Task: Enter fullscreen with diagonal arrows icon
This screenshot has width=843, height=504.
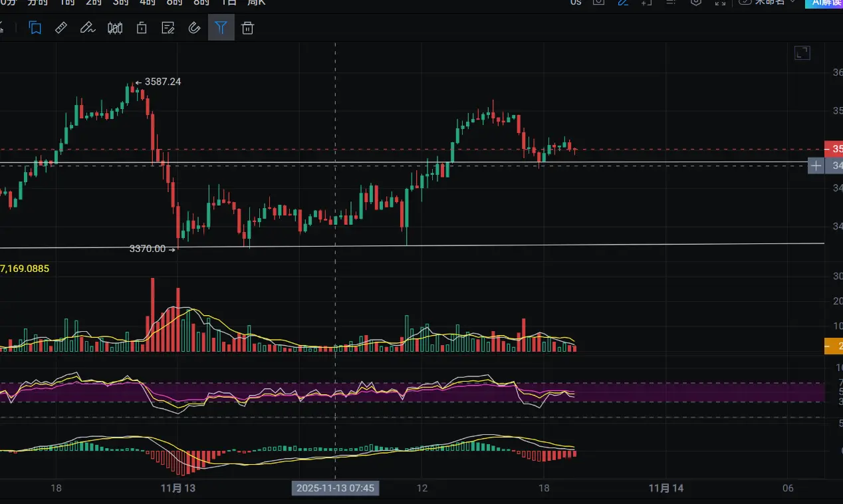Action: [x=720, y=3]
